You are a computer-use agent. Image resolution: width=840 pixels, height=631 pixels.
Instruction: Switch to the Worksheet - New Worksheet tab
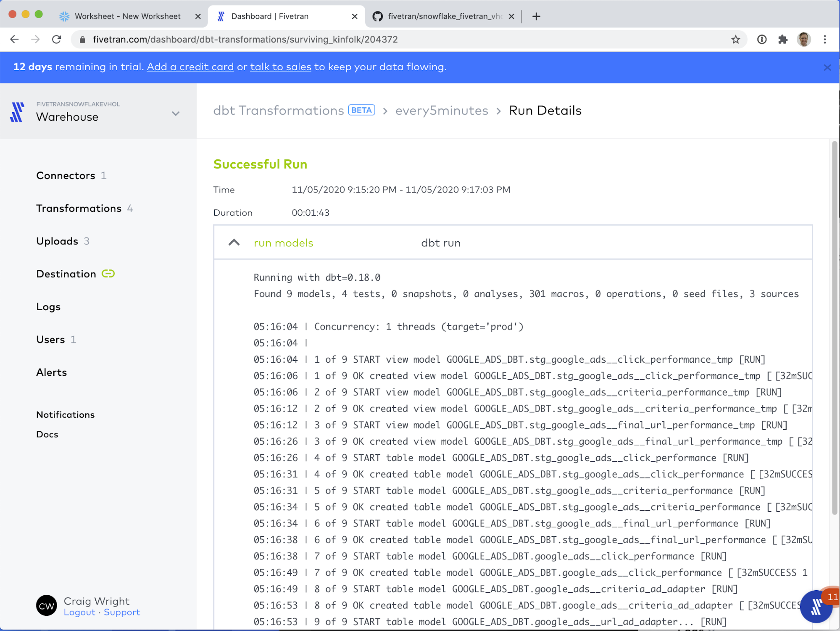pos(127,16)
